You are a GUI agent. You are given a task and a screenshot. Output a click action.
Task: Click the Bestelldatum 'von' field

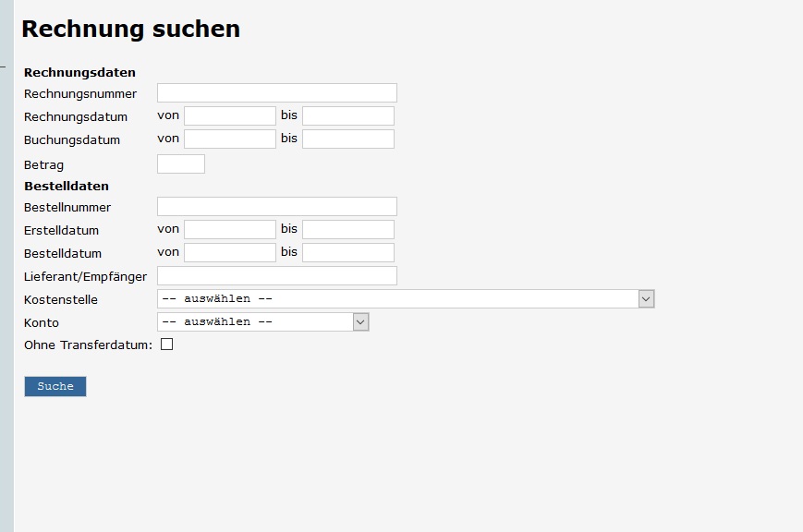click(x=229, y=253)
